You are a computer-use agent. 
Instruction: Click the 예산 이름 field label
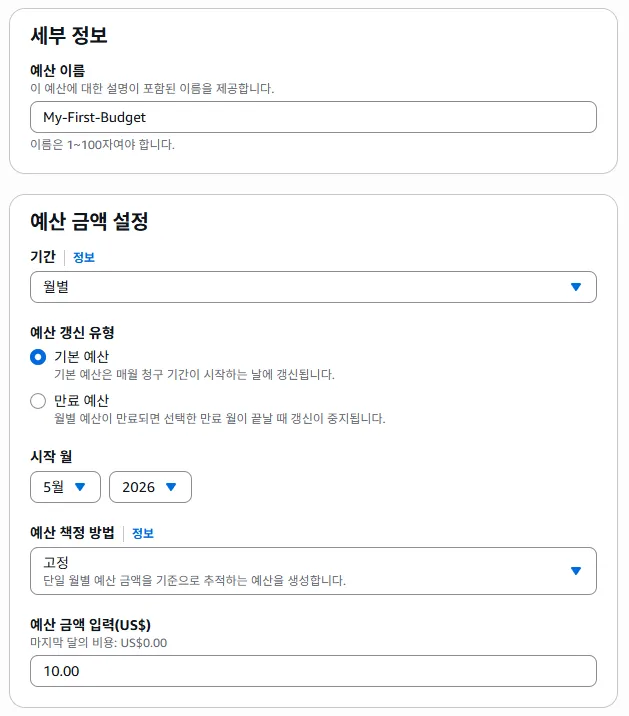tap(58, 70)
